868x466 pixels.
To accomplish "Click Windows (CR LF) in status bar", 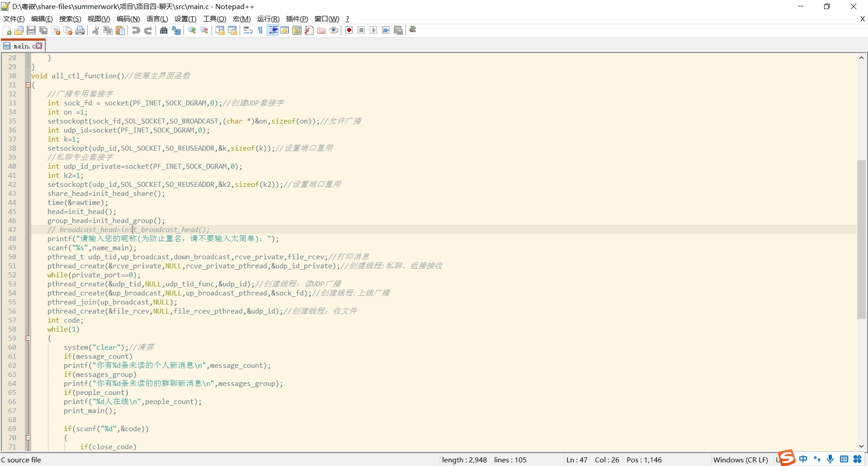I will tap(741, 460).
